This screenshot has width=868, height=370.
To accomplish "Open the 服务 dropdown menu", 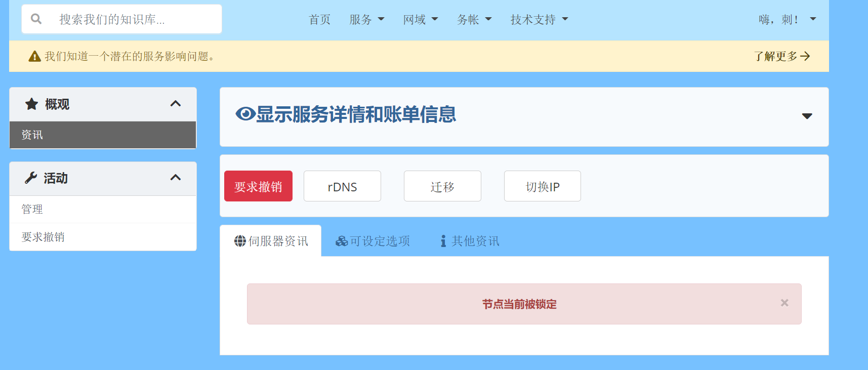I will (x=367, y=20).
